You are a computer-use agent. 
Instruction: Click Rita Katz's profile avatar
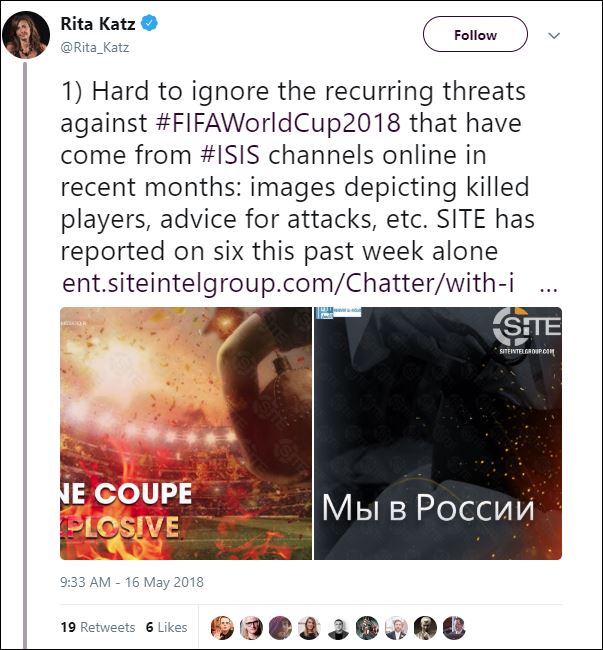[x=26, y=35]
